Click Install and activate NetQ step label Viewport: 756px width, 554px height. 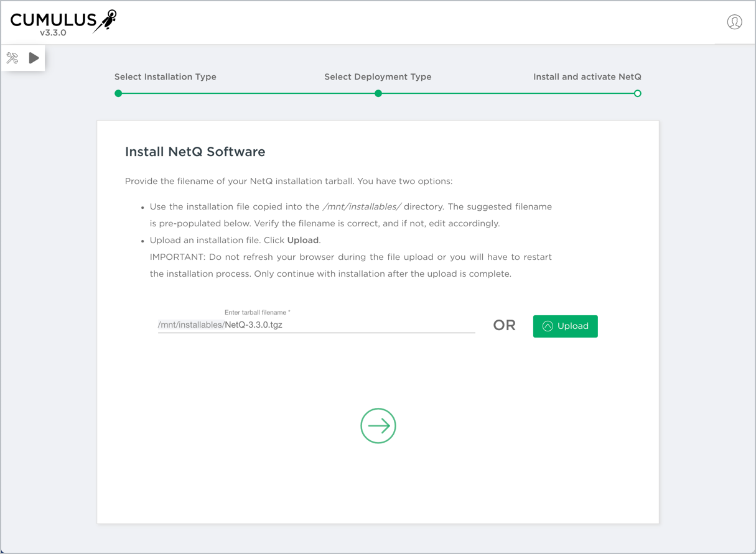(587, 77)
